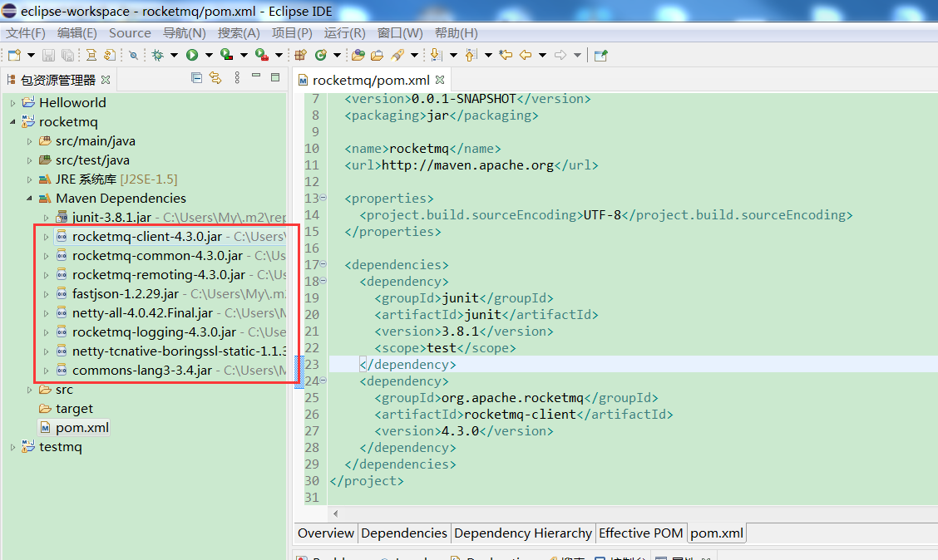Click the Back navigation arrow in toolbar

525,55
